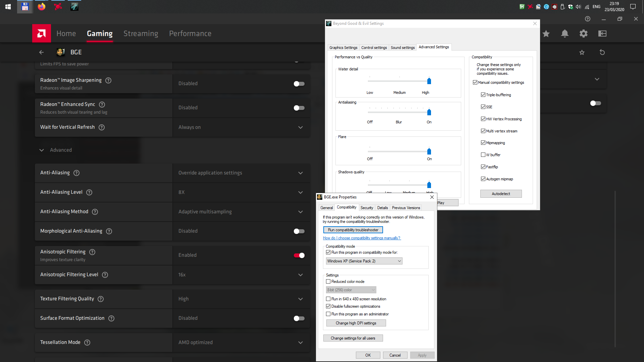Uncheck Manual compatibility settings
This screenshot has width=644, height=362.
click(x=475, y=82)
